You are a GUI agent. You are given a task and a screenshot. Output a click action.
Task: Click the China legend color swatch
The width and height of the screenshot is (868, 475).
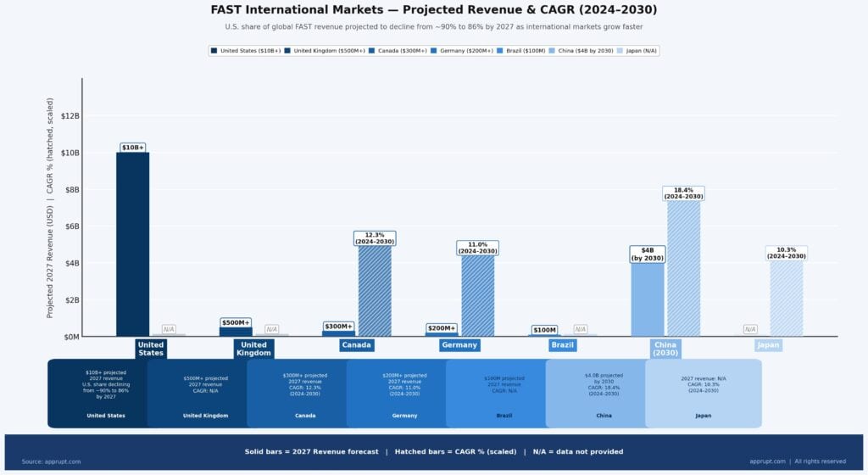552,51
